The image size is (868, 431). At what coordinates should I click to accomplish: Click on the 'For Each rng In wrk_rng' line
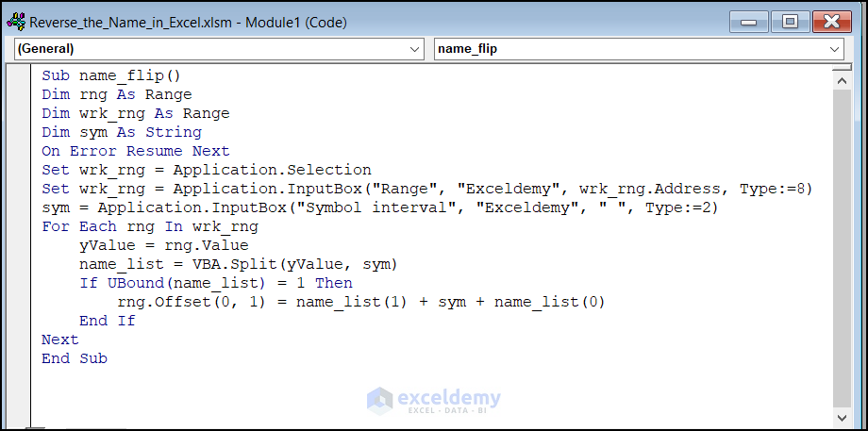149,226
